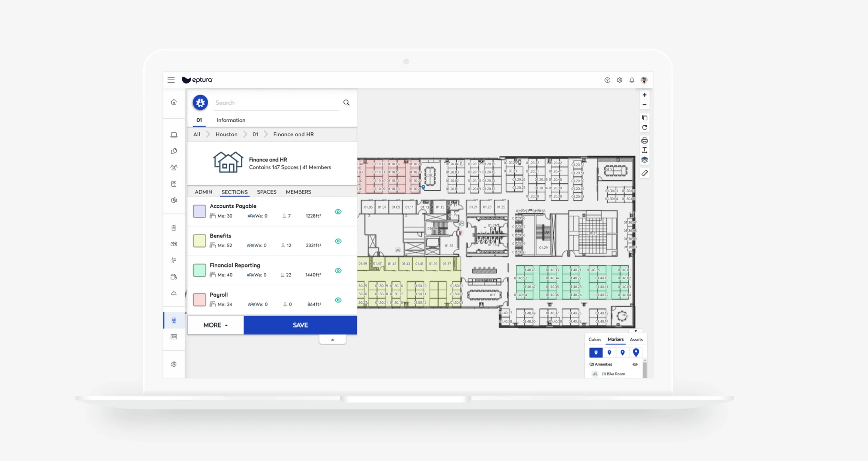Viewport: 868px width, 462px height.
Task: Click the notifications bell icon
Action: [632, 80]
